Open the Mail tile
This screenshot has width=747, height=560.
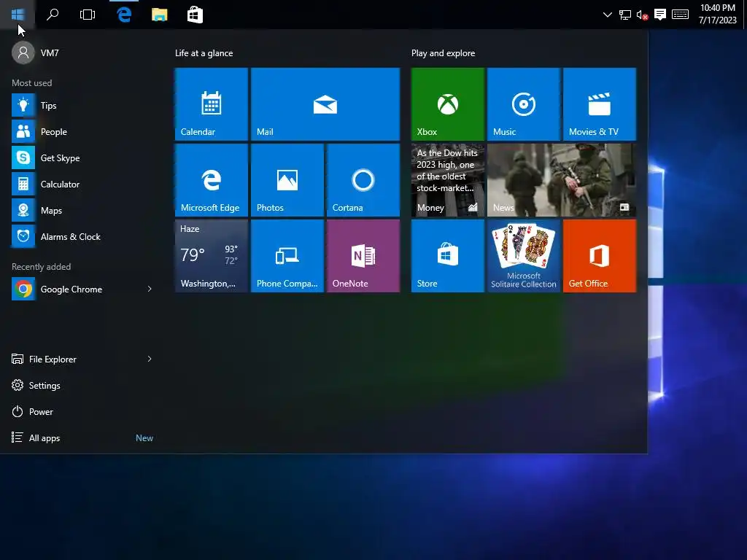325,104
